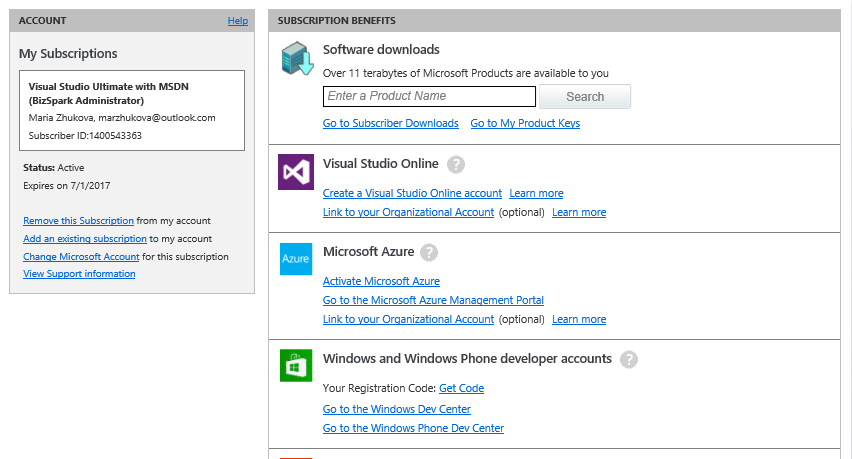
Task: Click the Status: Active text
Action: coord(53,168)
